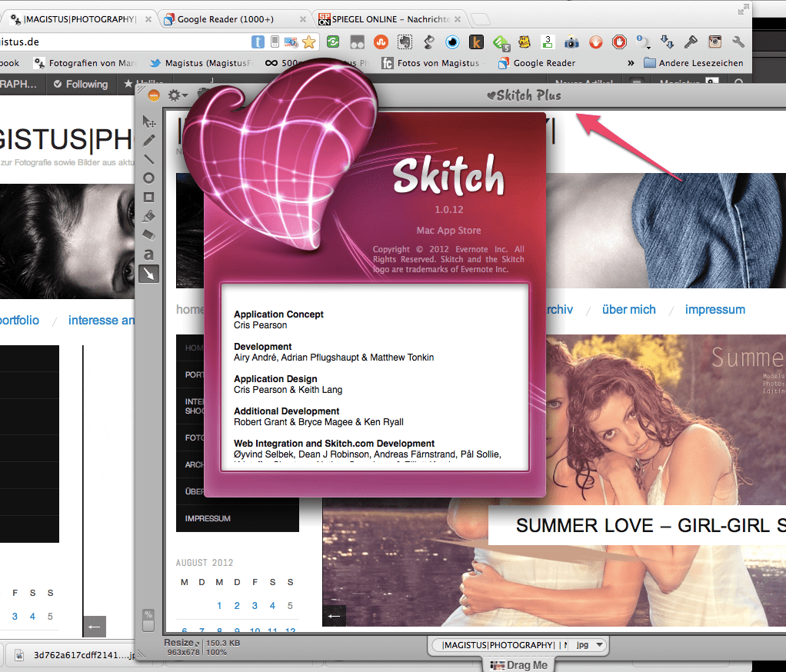Image resolution: width=786 pixels, height=672 pixels.
Task: Pick the Eraser tool
Action: [149, 235]
